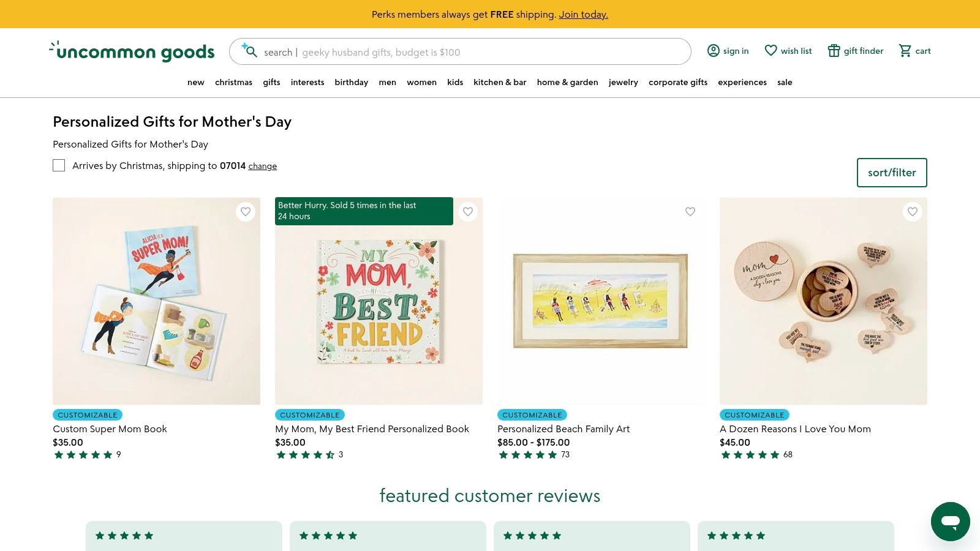Open the chat bubble widget
The image size is (980, 551).
coord(950,522)
